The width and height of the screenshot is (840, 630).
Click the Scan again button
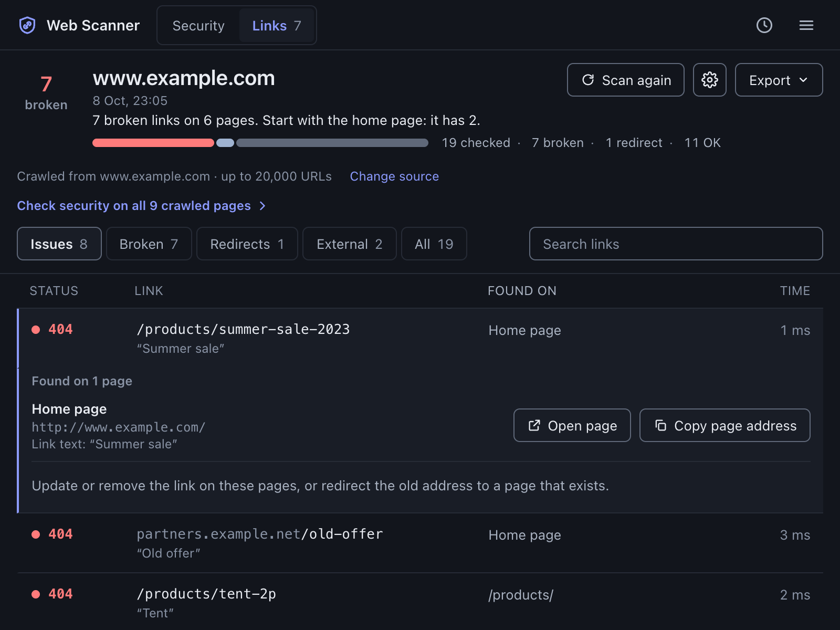pos(626,80)
